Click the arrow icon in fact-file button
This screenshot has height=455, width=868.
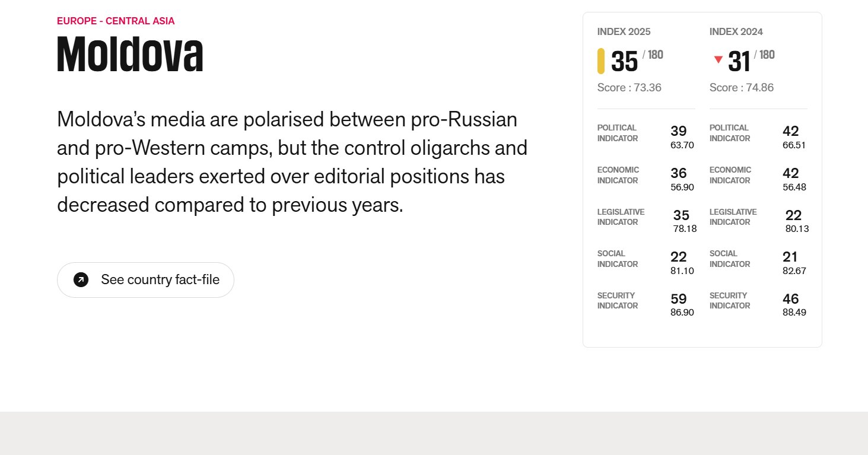(81, 279)
